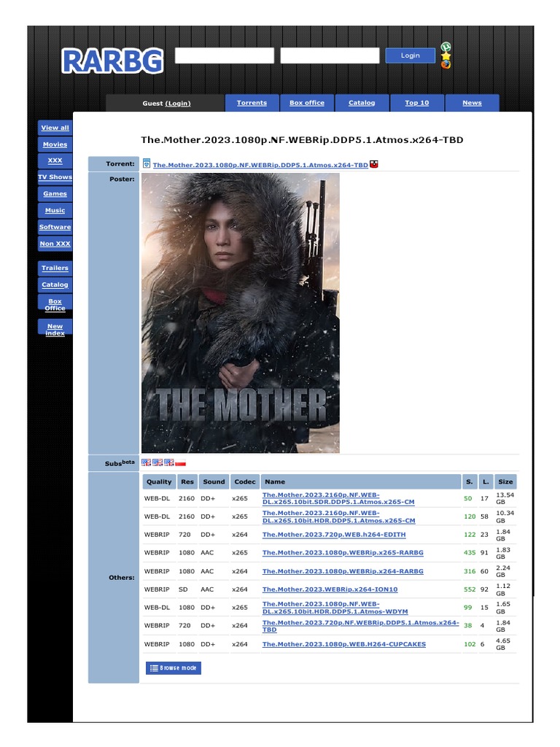Open the 1080p HDR Atmos-WDYM link
The height and width of the screenshot is (747, 560).
(335, 608)
